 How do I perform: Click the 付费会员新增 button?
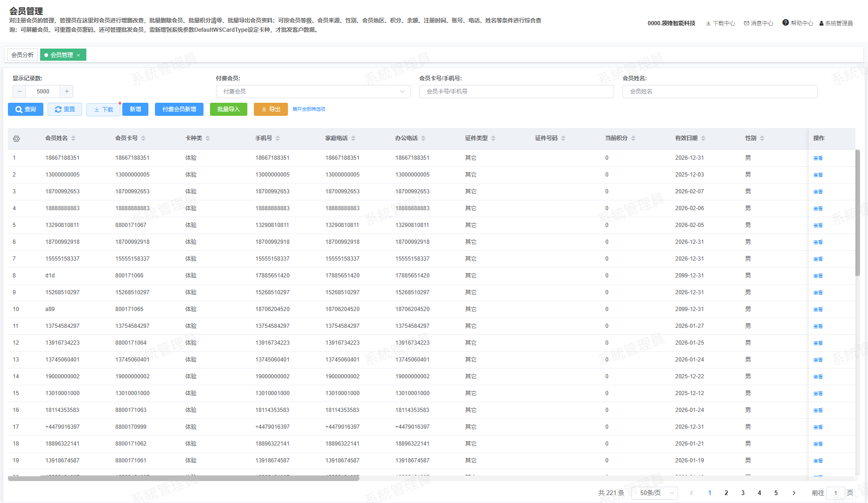pos(179,109)
